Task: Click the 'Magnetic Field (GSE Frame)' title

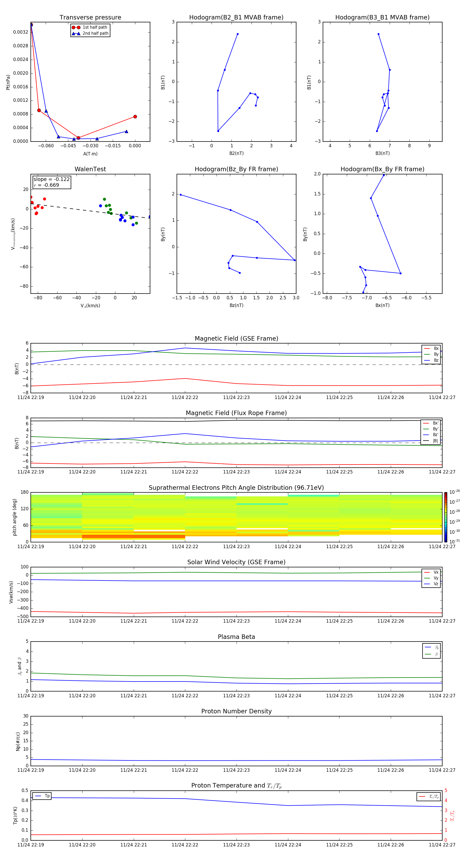Action: click(x=236, y=339)
